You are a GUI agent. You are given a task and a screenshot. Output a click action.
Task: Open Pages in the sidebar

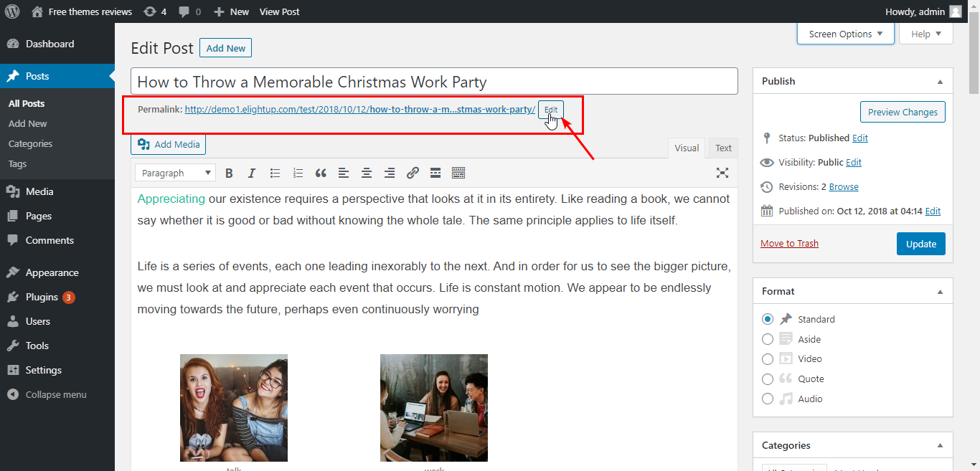57,216
